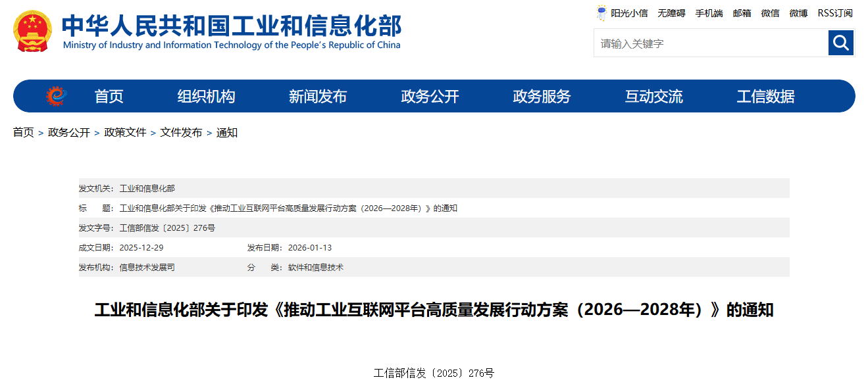This screenshot has width=868, height=386.
Task: Switch to the 手机端 mobile version
Action: pyautogui.click(x=709, y=12)
